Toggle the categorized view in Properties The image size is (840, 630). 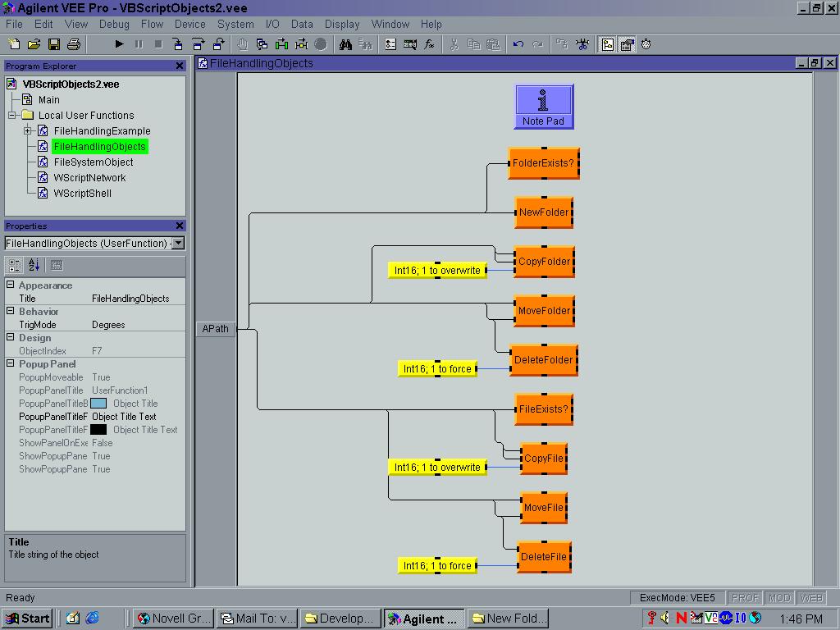[x=15, y=265]
